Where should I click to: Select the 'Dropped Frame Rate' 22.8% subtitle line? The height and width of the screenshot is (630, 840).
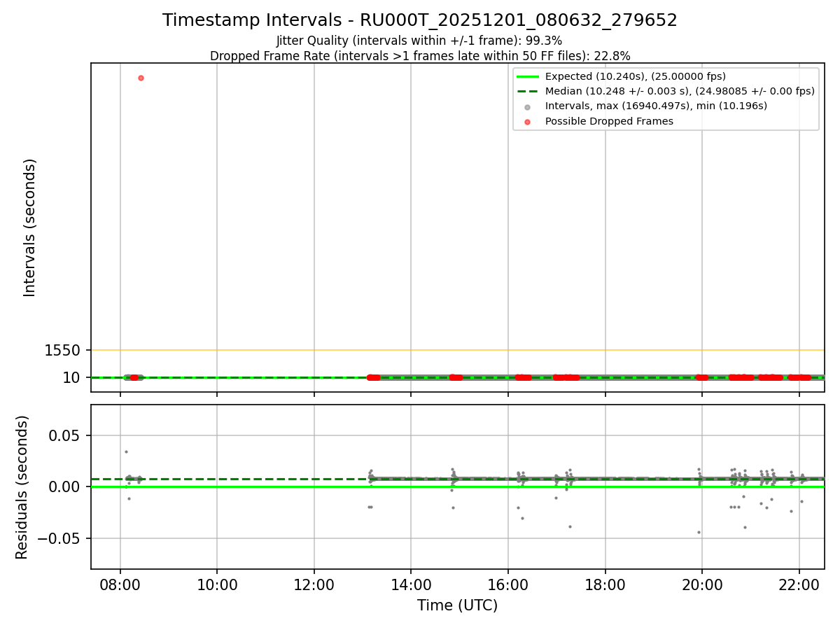click(420, 56)
